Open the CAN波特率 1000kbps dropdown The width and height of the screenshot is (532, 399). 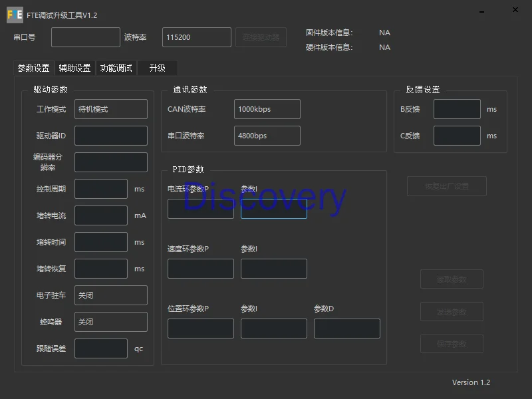(267, 109)
